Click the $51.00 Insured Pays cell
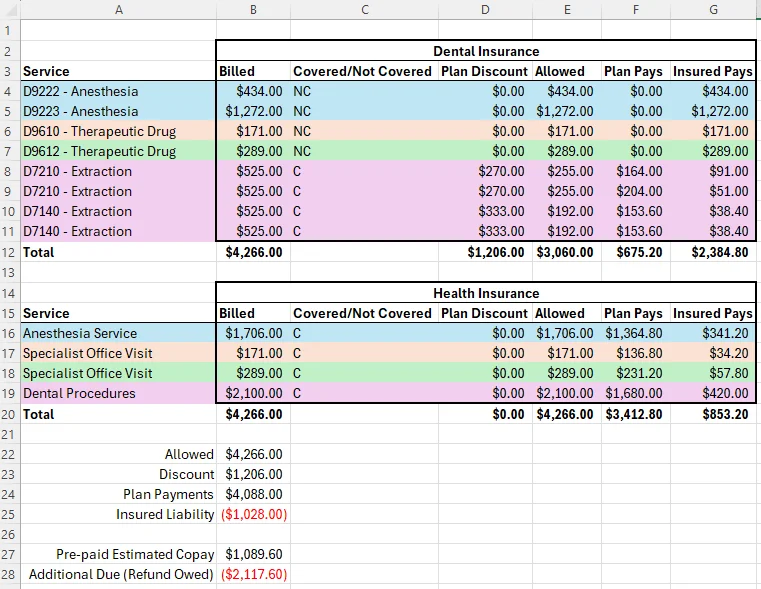Viewport: 761px width, 589px height. pos(713,191)
